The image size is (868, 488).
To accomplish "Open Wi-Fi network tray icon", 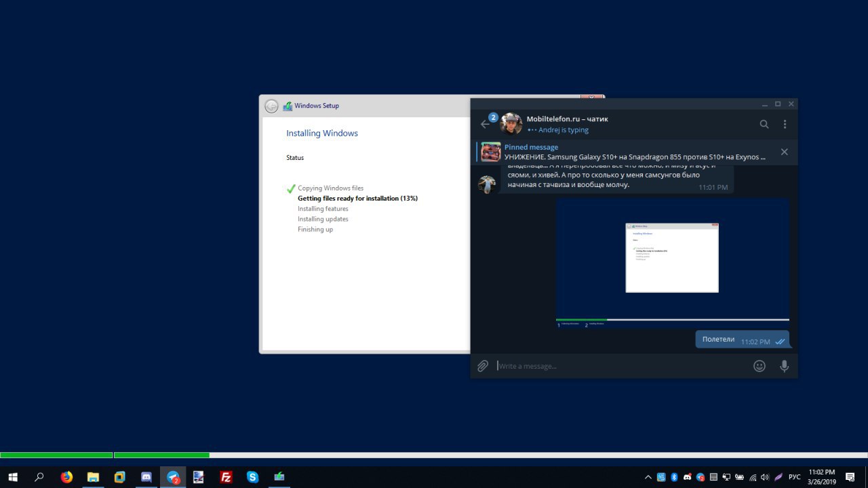I will tap(753, 477).
